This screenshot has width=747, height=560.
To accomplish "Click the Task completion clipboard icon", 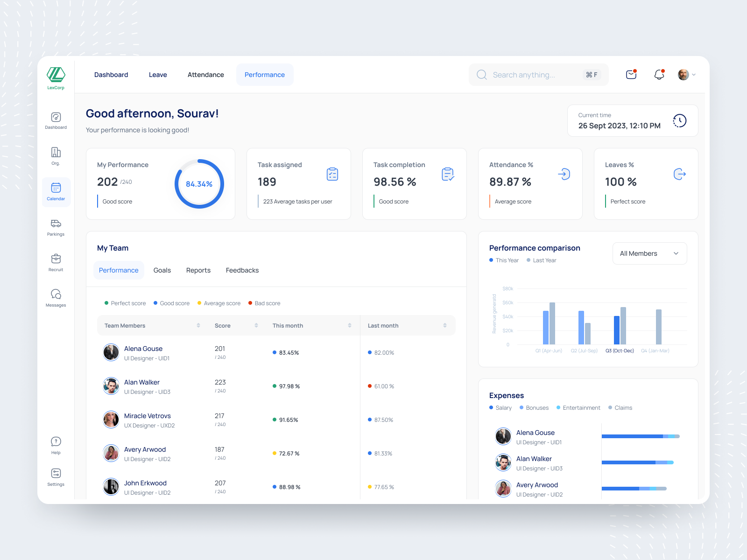I will point(448,174).
